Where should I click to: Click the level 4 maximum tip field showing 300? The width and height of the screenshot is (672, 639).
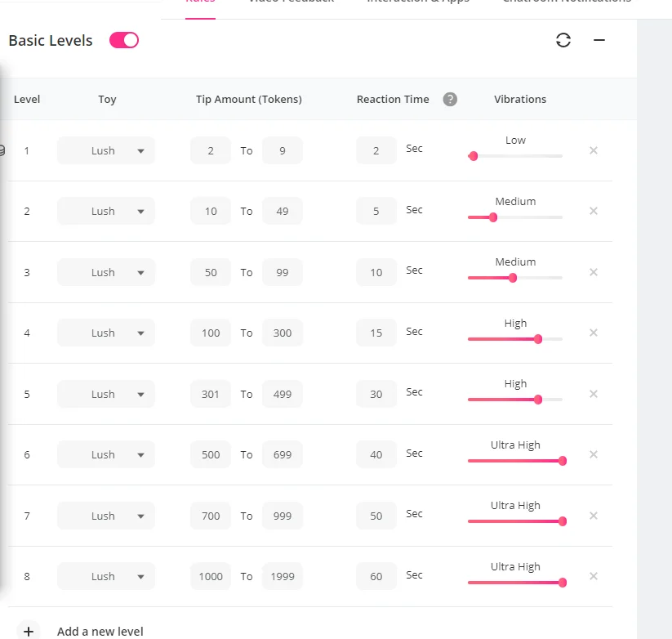[x=283, y=333]
